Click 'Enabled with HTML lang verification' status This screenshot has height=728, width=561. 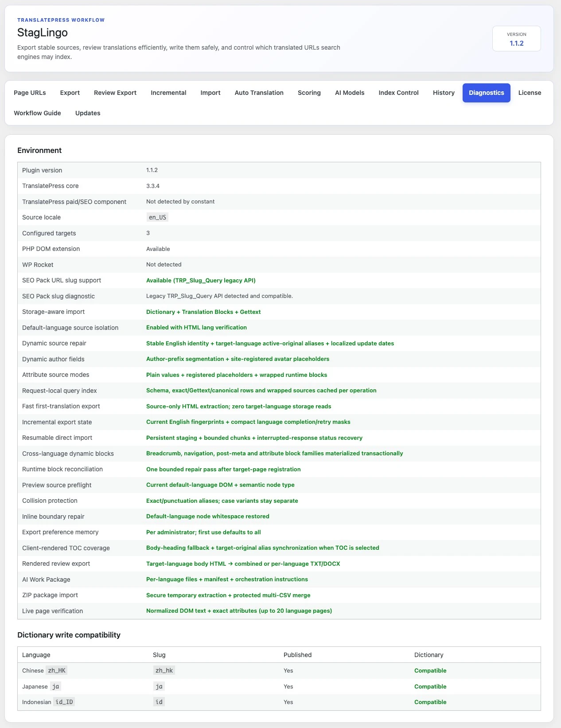click(196, 328)
